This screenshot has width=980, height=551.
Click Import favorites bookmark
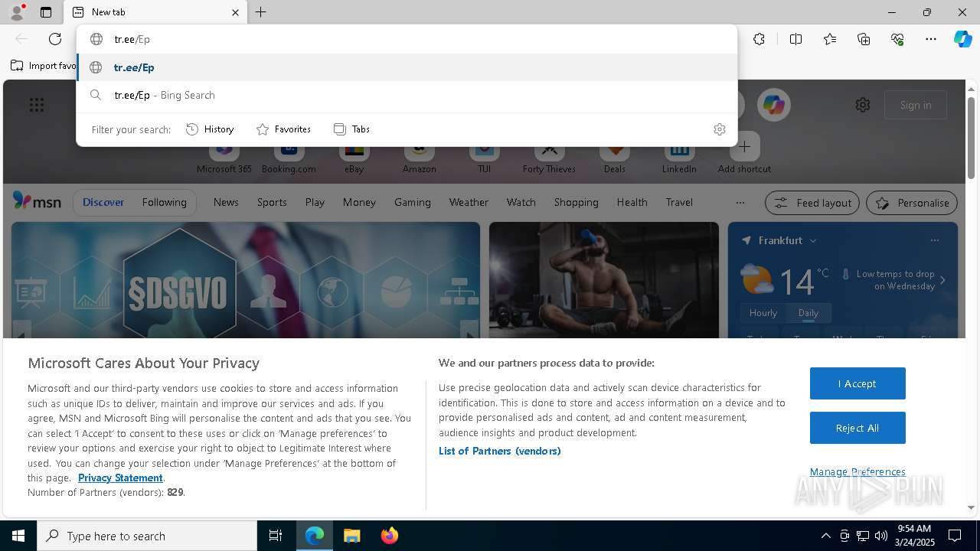coord(44,66)
